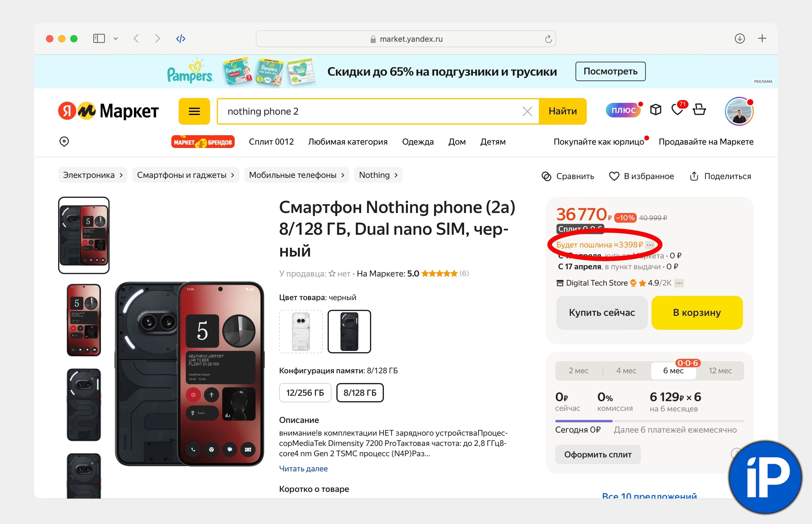The image size is (812, 524).
Task: Add product to favorites В избранное
Action: click(642, 176)
